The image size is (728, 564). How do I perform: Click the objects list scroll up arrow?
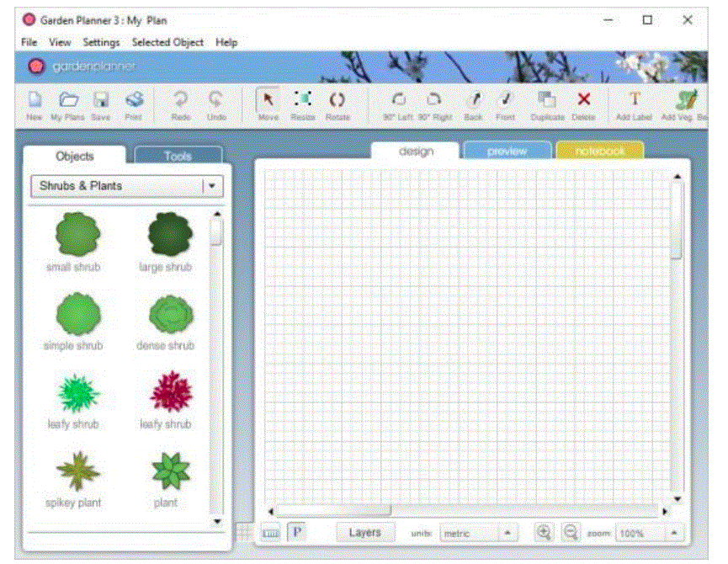[x=216, y=214]
